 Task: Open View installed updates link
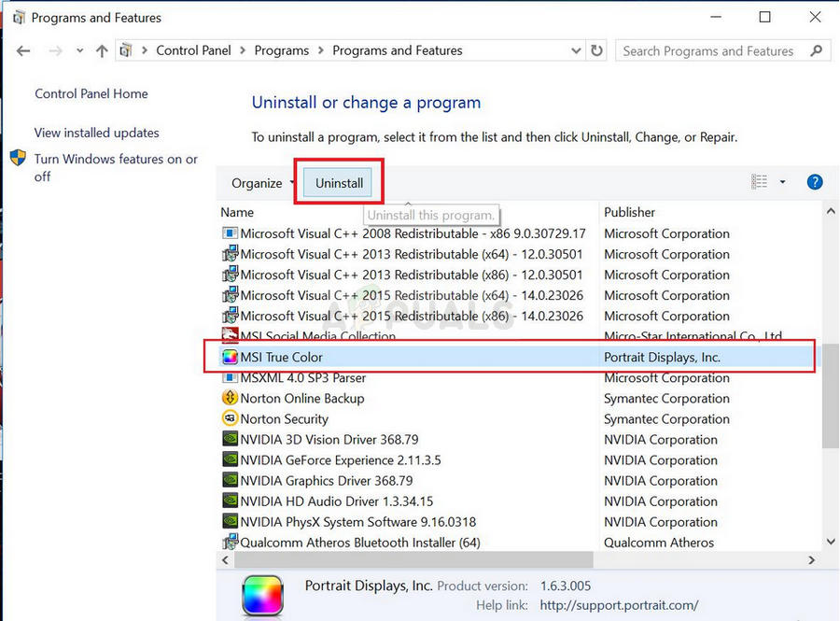(x=96, y=133)
